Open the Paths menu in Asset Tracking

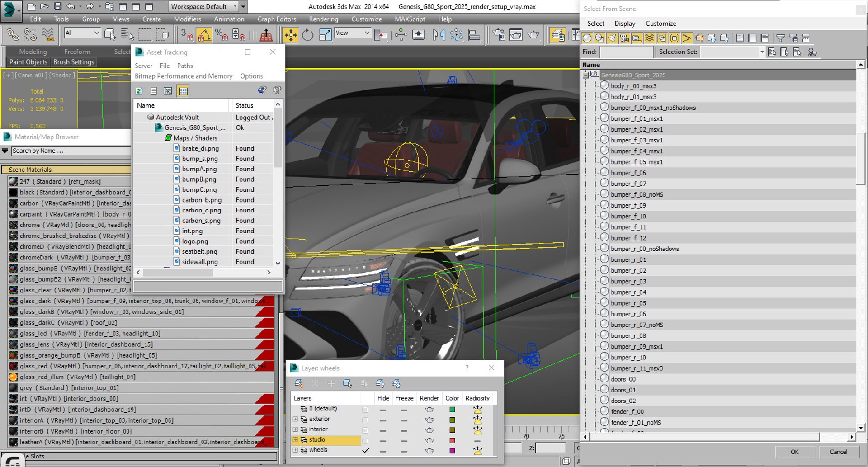[185, 66]
